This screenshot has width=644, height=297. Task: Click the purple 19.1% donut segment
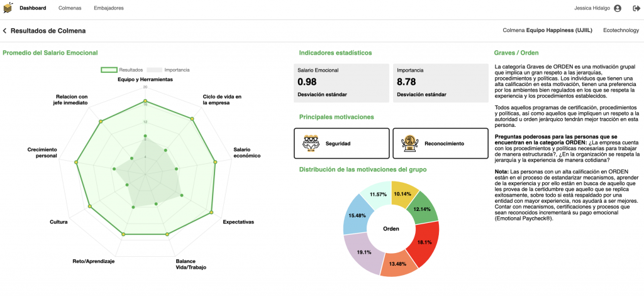click(x=364, y=252)
